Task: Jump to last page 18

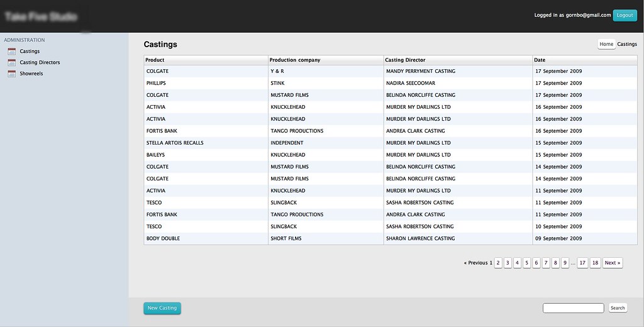Action: coord(595,263)
